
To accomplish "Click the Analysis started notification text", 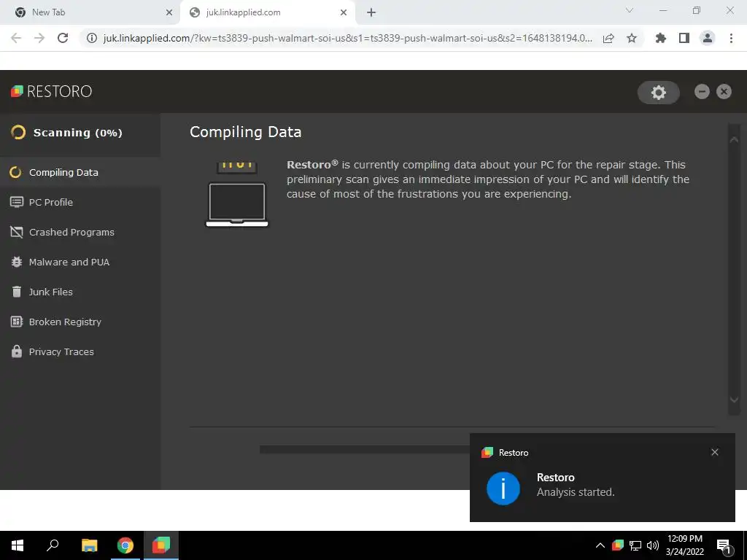I will click(x=576, y=492).
